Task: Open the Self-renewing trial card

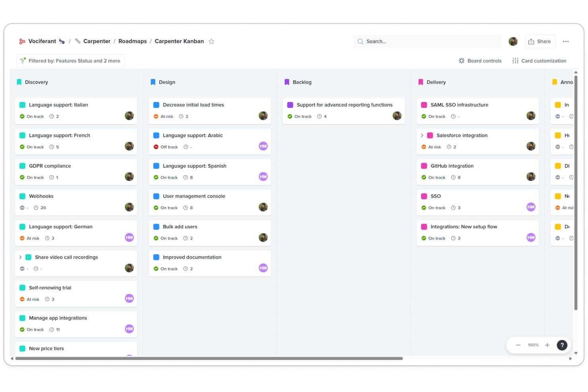Action: click(76, 294)
